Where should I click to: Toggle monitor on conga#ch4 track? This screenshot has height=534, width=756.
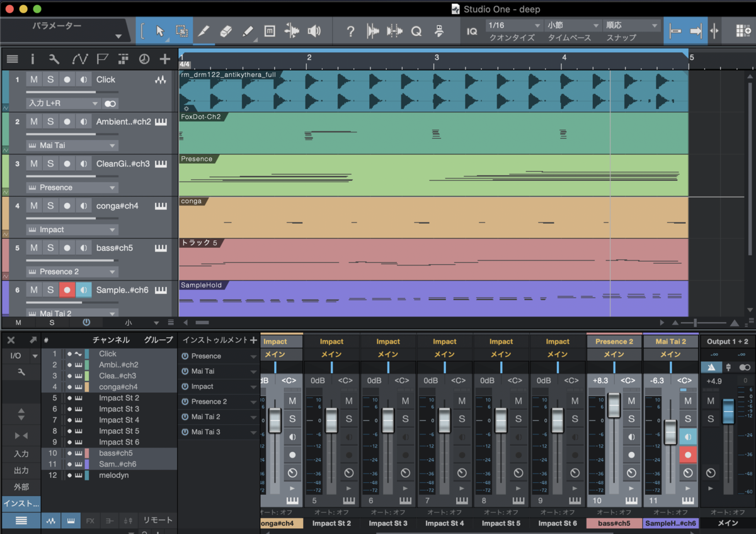pyautogui.click(x=84, y=206)
